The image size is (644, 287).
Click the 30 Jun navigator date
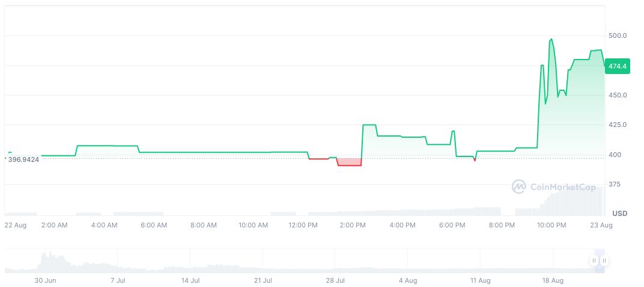point(45,280)
